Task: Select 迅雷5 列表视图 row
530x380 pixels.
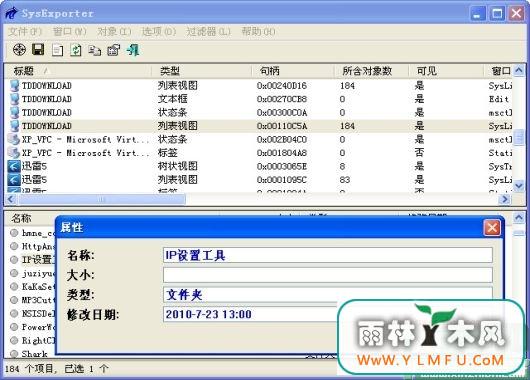Action: 260,180
